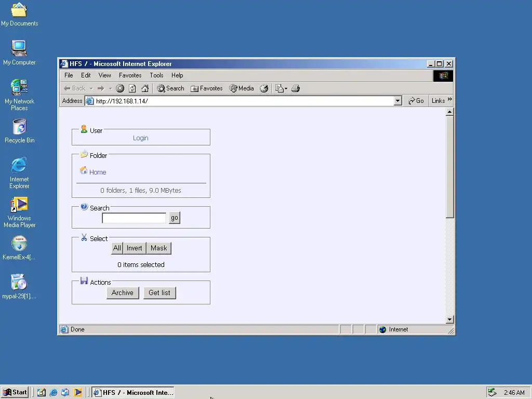Open the View menu

pyautogui.click(x=104, y=75)
